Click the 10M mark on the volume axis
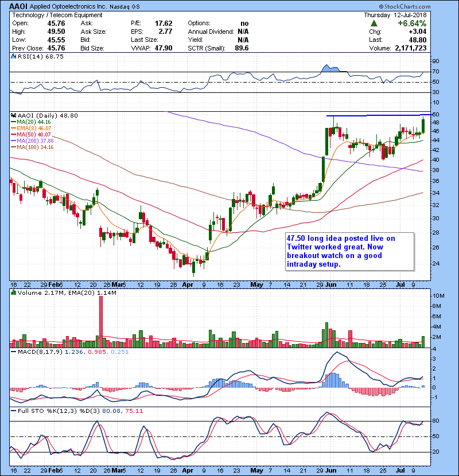459x476 pixels. click(438, 296)
